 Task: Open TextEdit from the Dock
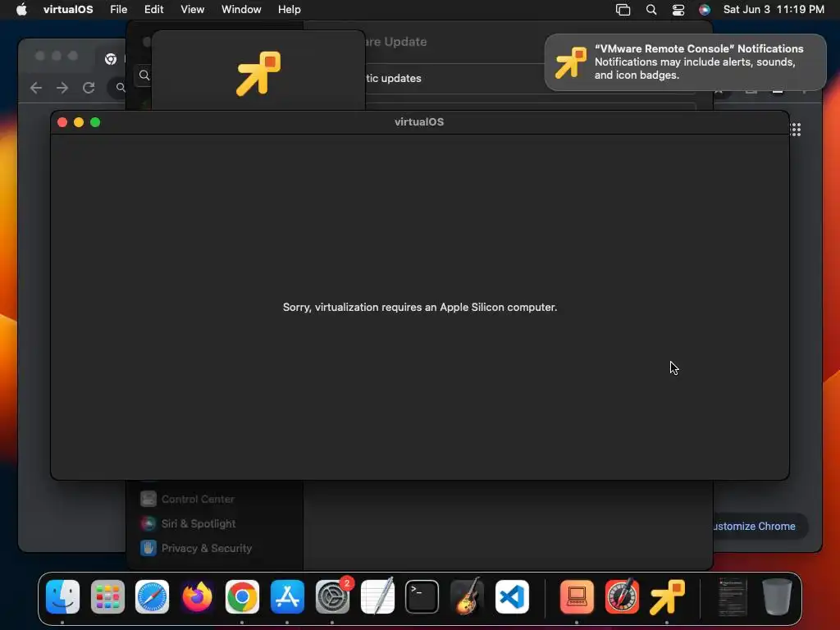pos(377,596)
